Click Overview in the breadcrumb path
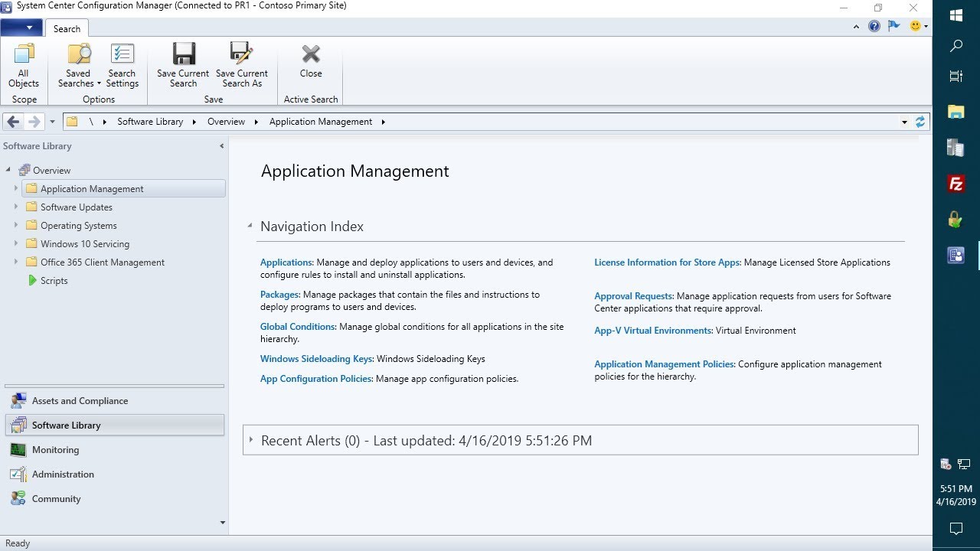Viewport: 980px width, 551px height. coord(226,122)
